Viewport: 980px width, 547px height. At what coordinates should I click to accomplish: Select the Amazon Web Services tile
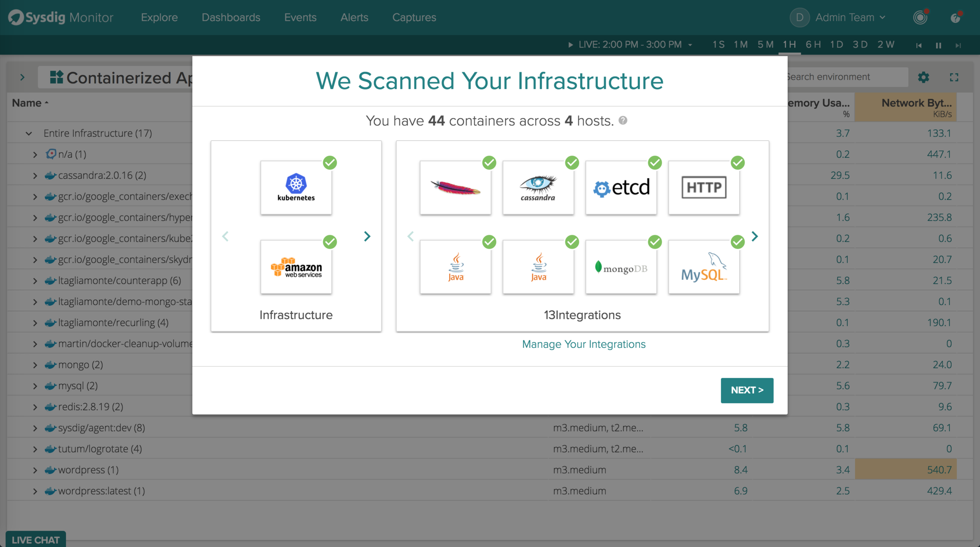(x=296, y=267)
